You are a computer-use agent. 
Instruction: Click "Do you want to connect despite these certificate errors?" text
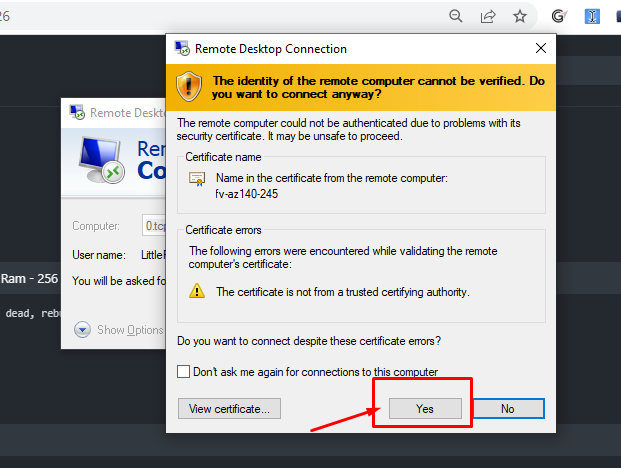pyautogui.click(x=309, y=341)
